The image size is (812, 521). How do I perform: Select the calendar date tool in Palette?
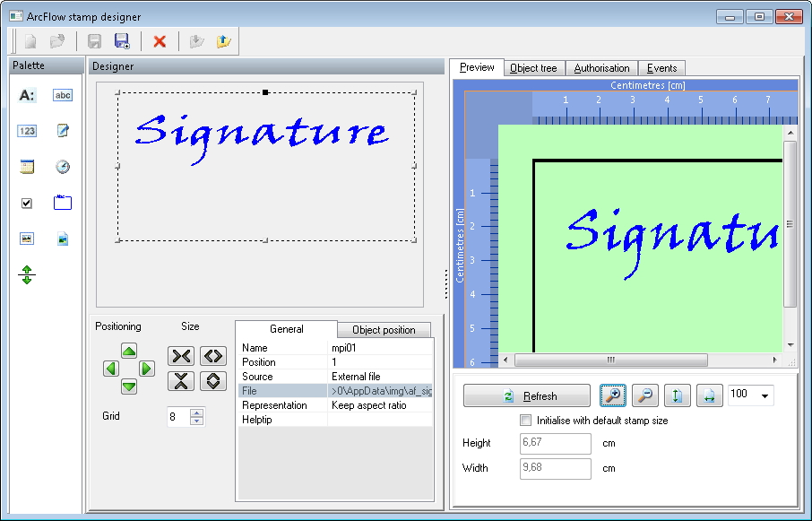pyautogui.click(x=27, y=167)
